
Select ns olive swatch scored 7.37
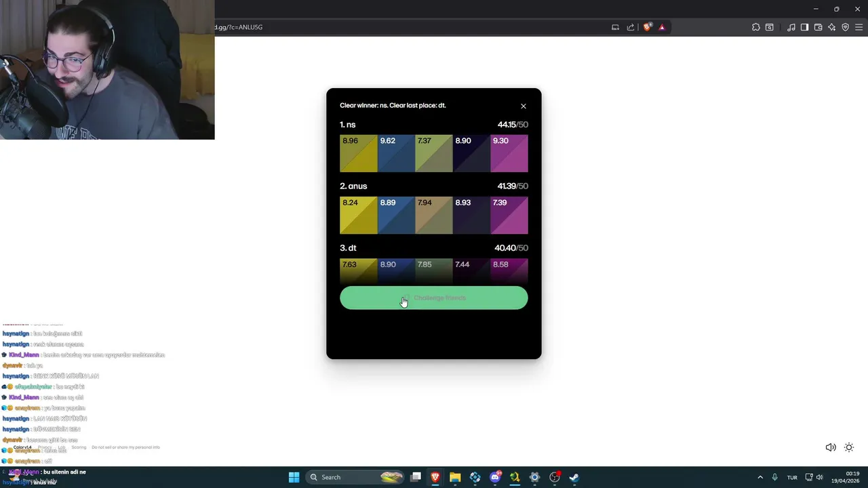coord(434,154)
